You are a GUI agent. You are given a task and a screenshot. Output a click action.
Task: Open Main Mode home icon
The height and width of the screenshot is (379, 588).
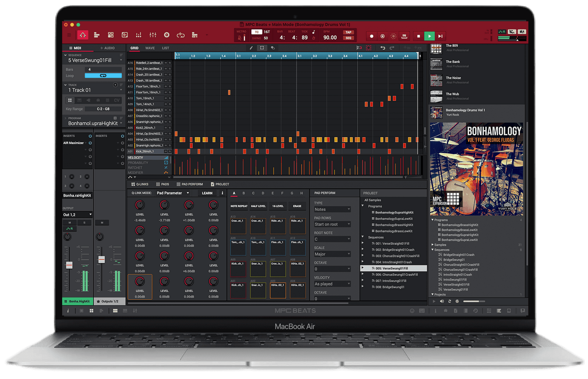coord(83,35)
